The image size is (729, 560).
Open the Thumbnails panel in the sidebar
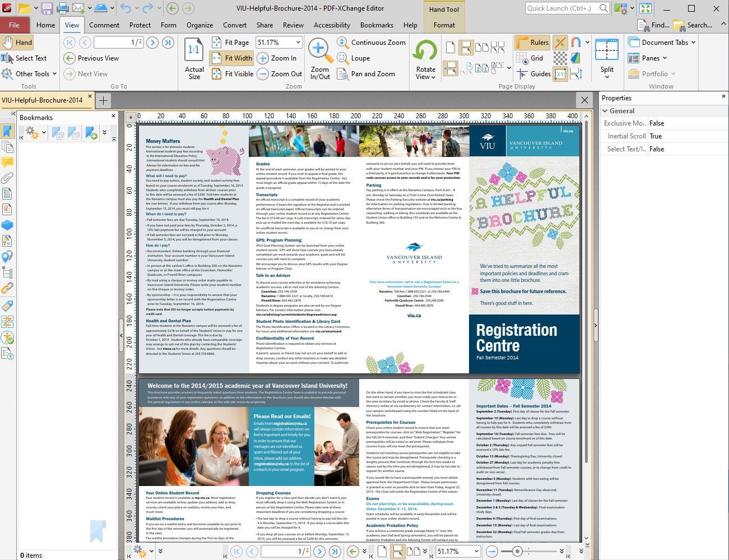[8, 147]
